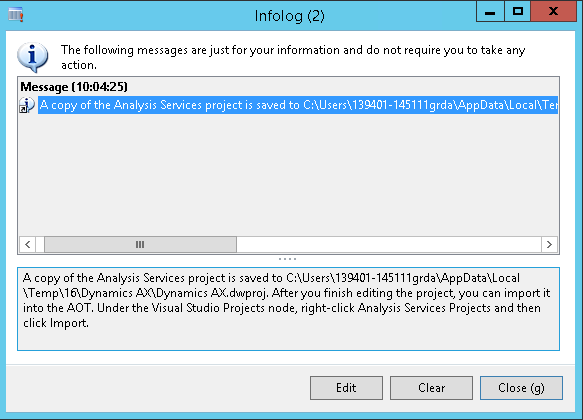Image resolution: width=583 pixels, height=420 pixels.
Task: Click inside the message detail text box
Action: [288, 308]
